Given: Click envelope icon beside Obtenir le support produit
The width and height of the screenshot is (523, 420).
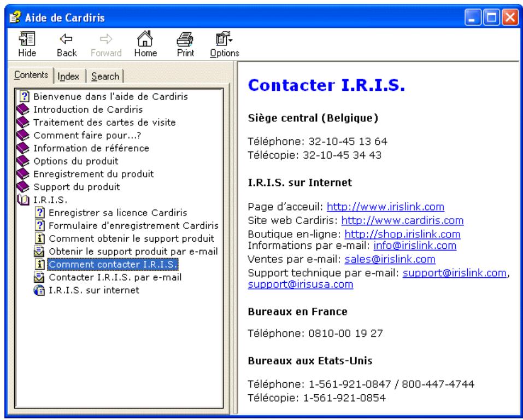Looking at the screenshot, I should tap(39, 251).
